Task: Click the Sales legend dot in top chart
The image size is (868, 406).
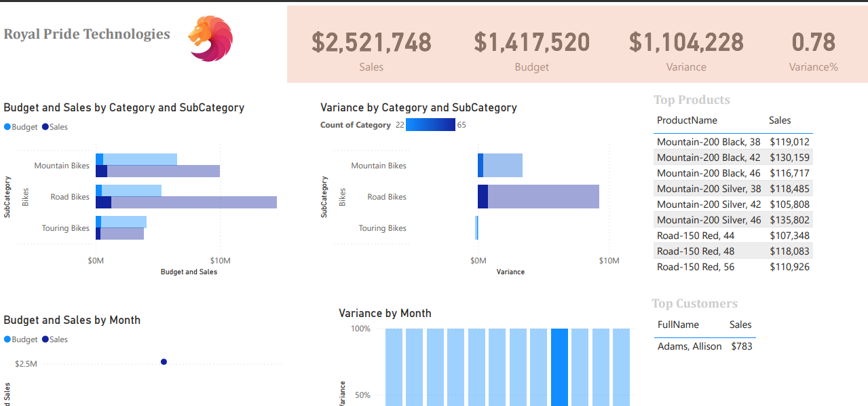Action: coord(45,127)
